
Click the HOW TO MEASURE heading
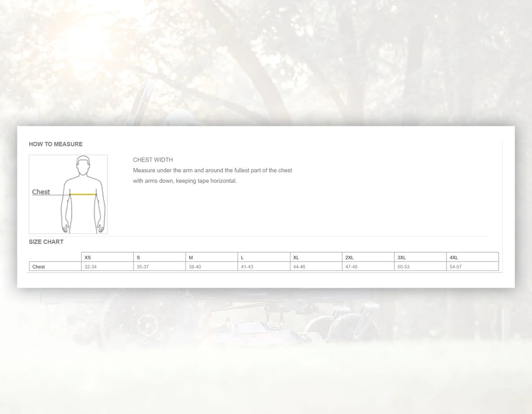point(56,144)
